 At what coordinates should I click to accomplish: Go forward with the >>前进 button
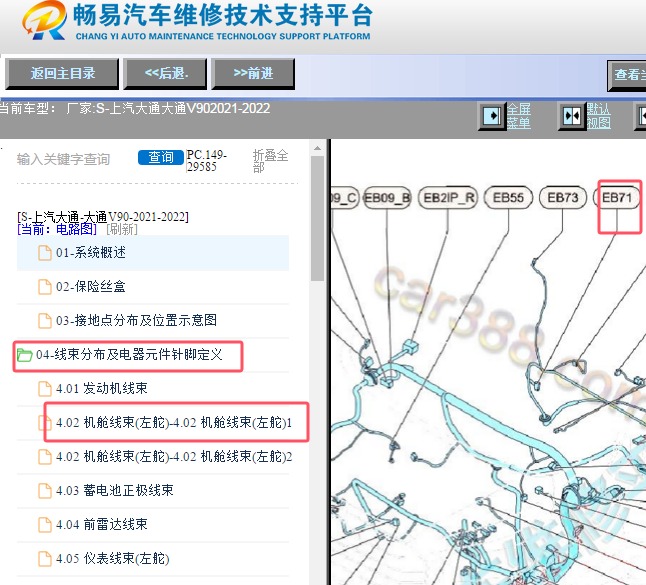pos(253,74)
